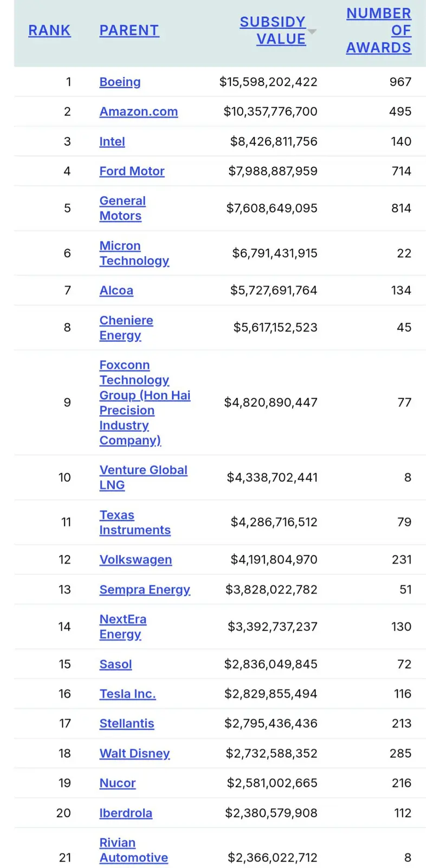Sort by Number of Awards header
Viewport: 426px width, 868px height.
tap(378, 30)
